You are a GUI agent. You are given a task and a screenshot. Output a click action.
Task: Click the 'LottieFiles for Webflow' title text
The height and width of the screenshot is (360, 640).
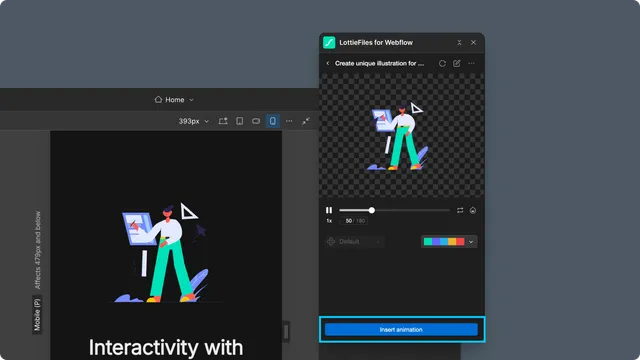click(x=376, y=42)
